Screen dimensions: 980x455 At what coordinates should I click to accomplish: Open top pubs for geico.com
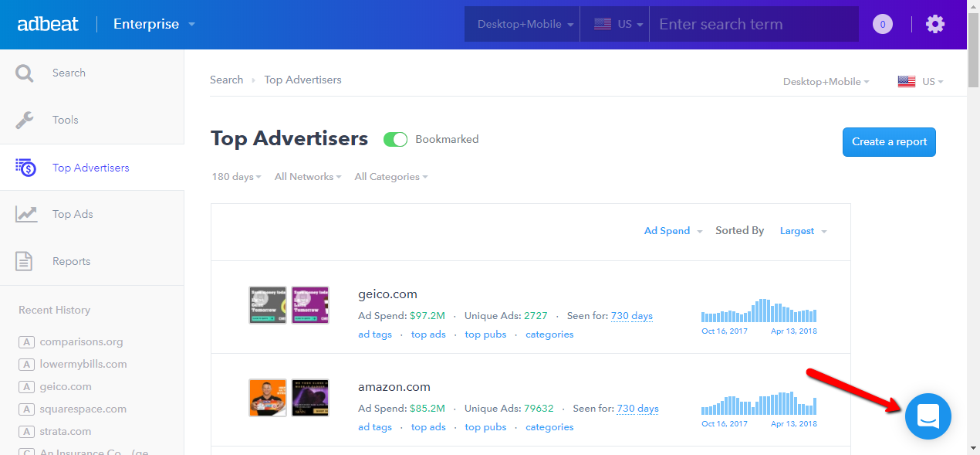[485, 334]
